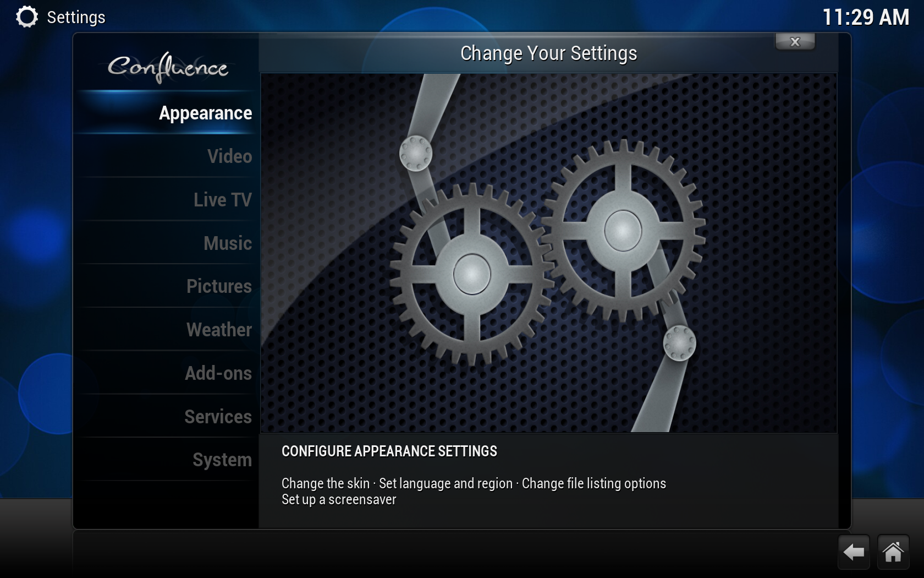This screenshot has height=578, width=924.
Task: Select the Appearance settings category
Action: (x=205, y=113)
